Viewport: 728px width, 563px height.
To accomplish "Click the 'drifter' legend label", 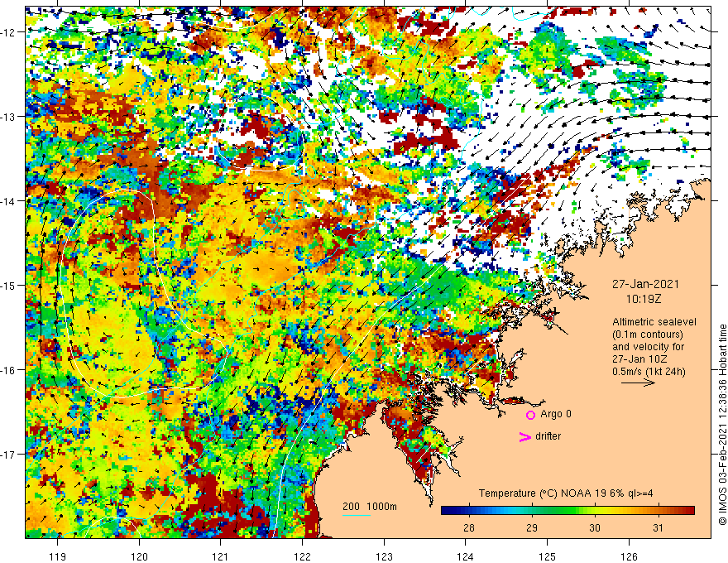I will (x=548, y=436).
